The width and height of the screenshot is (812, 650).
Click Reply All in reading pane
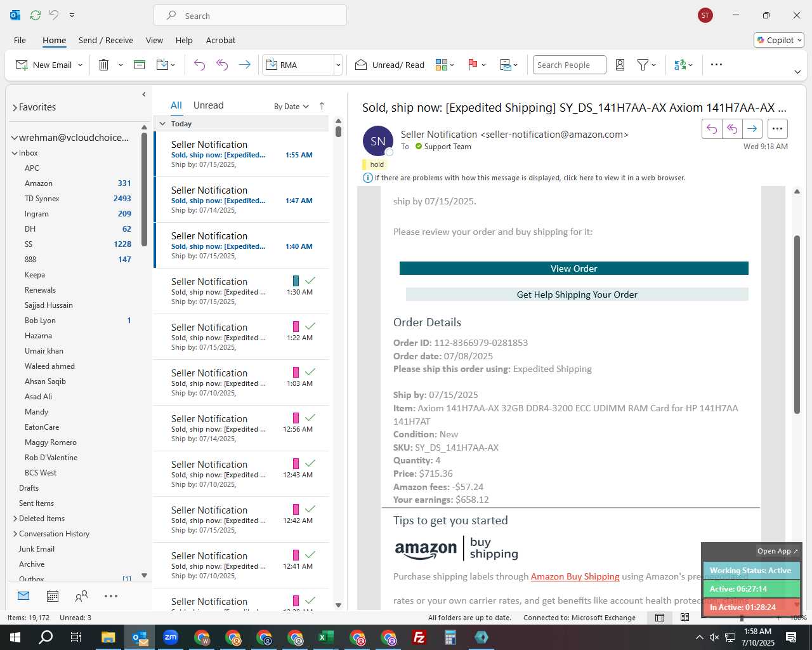[732, 129]
